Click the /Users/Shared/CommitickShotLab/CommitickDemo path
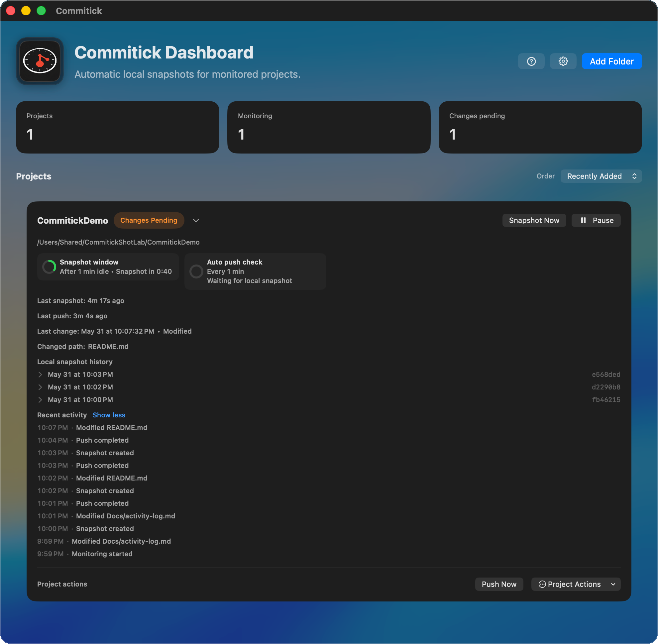 [118, 242]
